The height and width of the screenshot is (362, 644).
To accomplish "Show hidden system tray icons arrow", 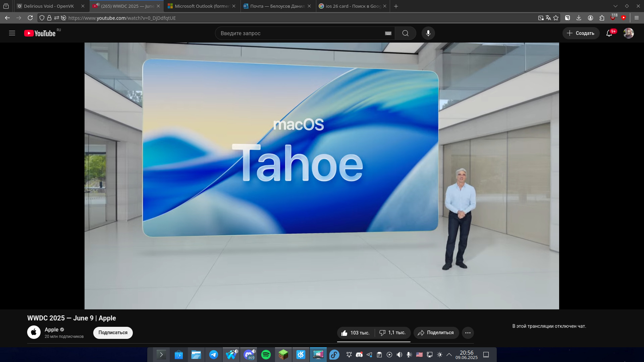I will (449, 355).
